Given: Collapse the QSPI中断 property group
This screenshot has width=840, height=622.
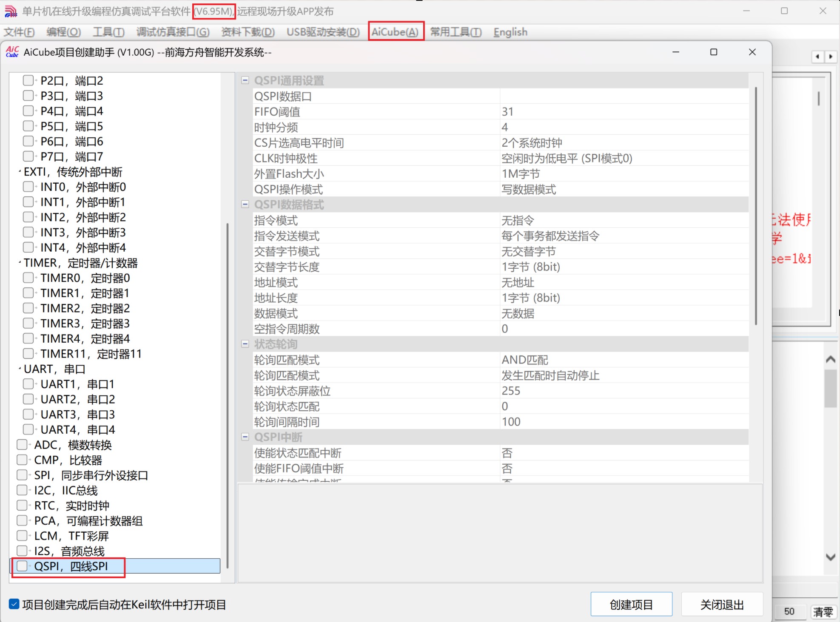Looking at the screenshot, I should click(245, 437).
